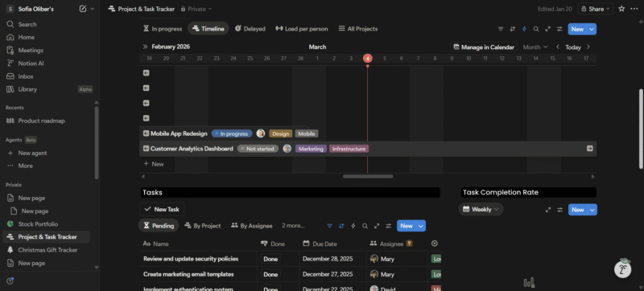Switch tasks to By Project tab
Image resolution: width=644 pixels, height=291 pixels.
point(203,225)
